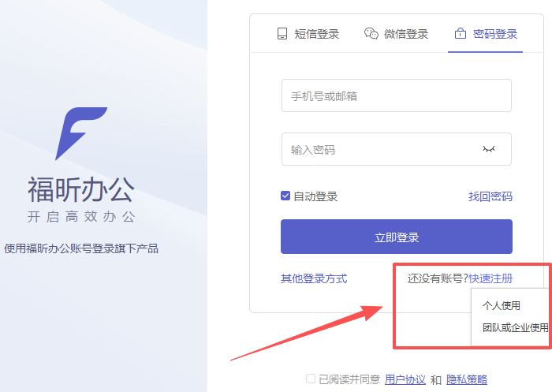Toggle password visibility eye icon
The width and height of the screenshot is (552, 392).
pos(489,149)
